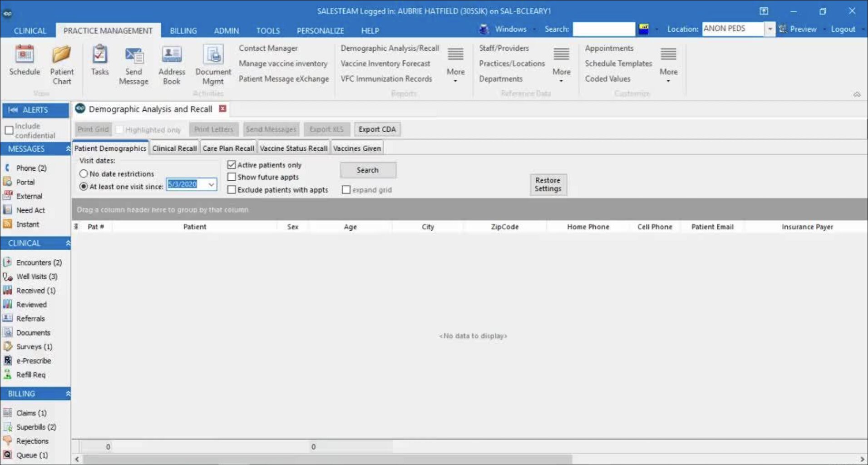
Task: Select No date restrictions radio button
Action: click(x=84, y=174)
